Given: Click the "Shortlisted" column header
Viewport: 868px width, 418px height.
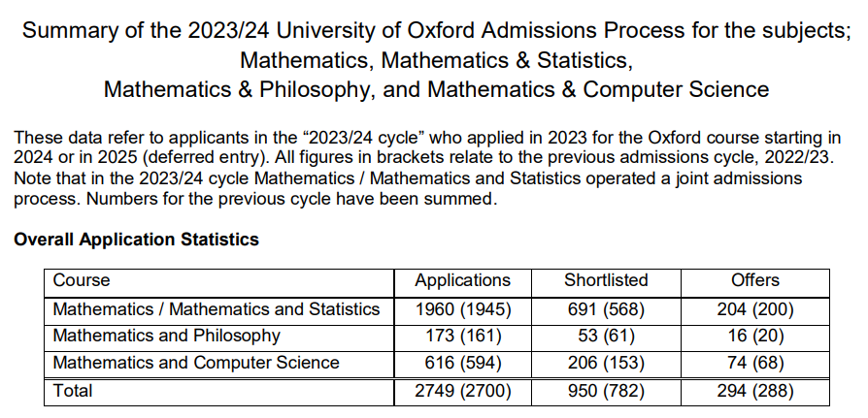Looking at the screenshot, I should click(x=606, y=280).
